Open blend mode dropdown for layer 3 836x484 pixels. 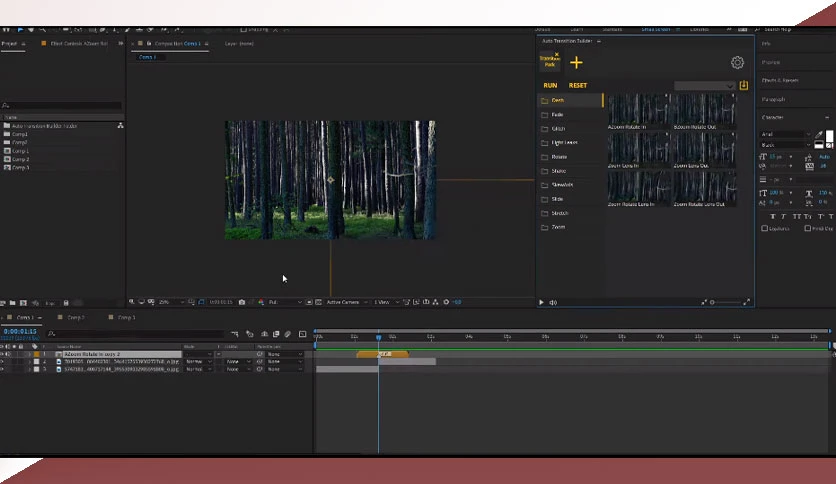point(198,369)
